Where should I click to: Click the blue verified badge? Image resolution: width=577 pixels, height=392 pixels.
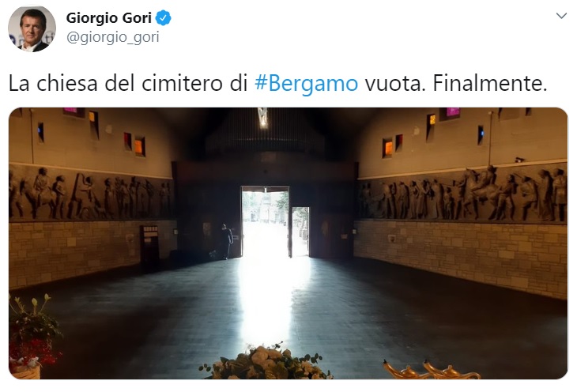coord(164,17)
